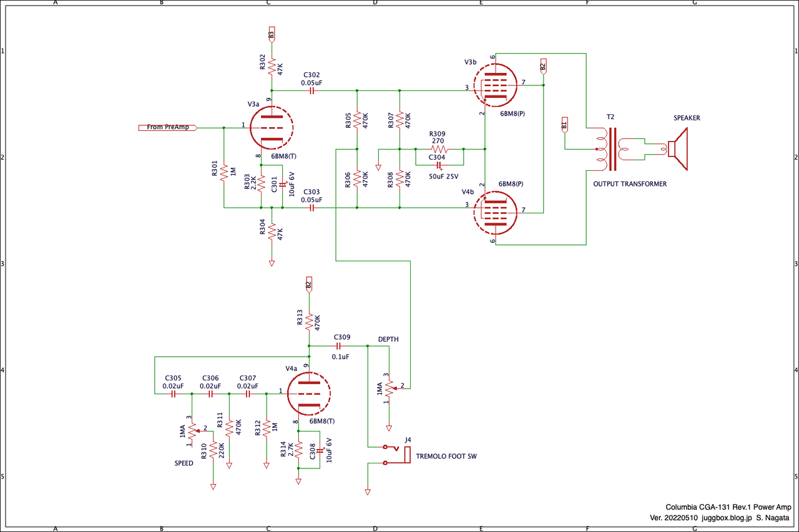Select the DEPTH potentiometer symbol
The height and width of the screenshot is (532, 799).
tap(390, 389)
